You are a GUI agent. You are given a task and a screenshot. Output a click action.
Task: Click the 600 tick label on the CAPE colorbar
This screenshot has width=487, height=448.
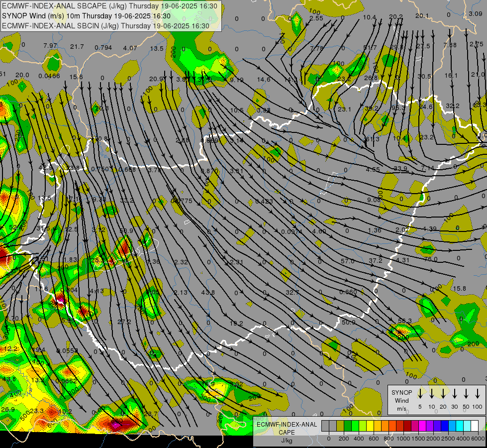coord(374,439)
